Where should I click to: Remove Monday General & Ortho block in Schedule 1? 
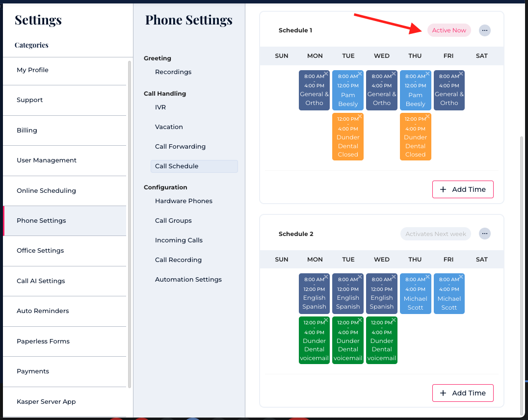(x=326, y=74)
